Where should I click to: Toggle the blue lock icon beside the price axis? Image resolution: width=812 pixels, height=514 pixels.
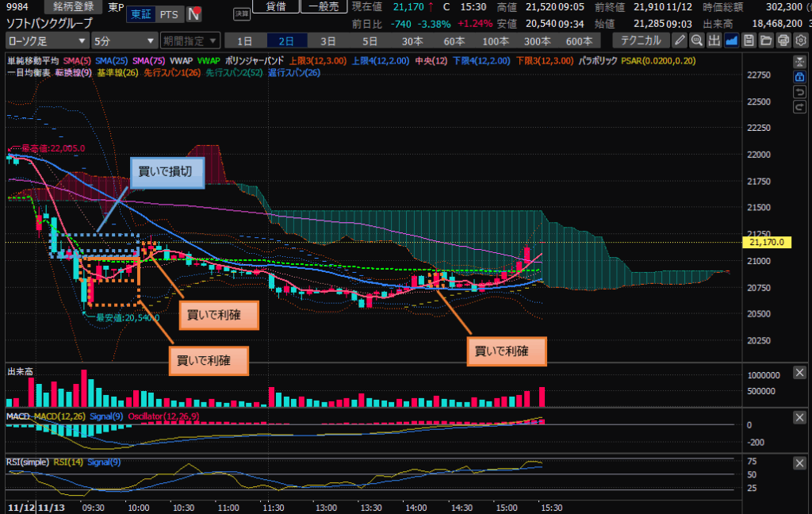[x=799, y=77]
